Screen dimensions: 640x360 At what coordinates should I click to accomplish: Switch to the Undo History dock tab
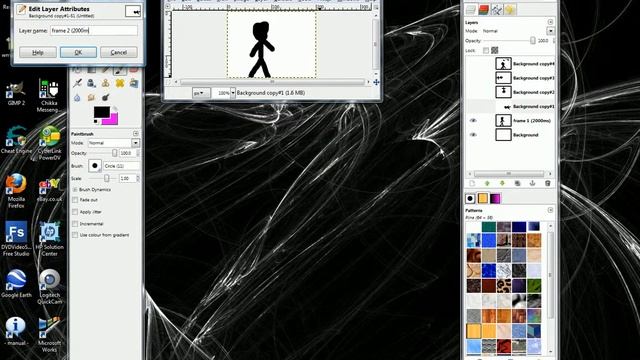tap(510, 9)
